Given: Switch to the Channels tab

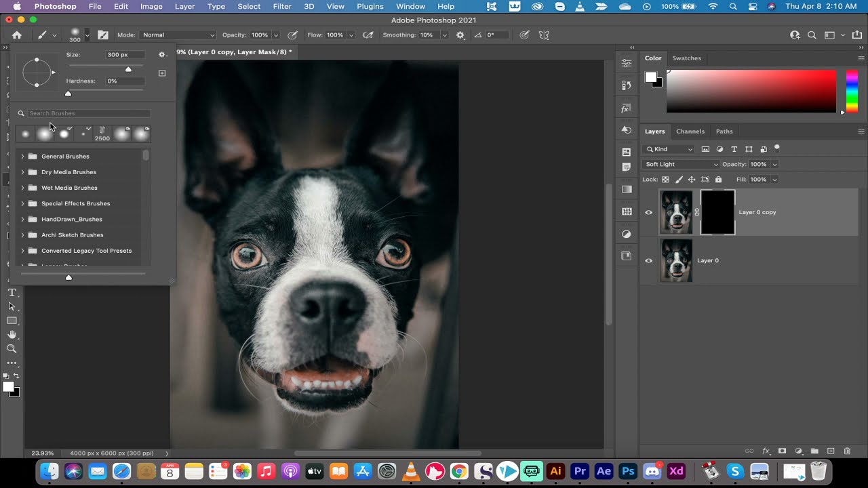Looking at the screenshot, I should point(690,131).
